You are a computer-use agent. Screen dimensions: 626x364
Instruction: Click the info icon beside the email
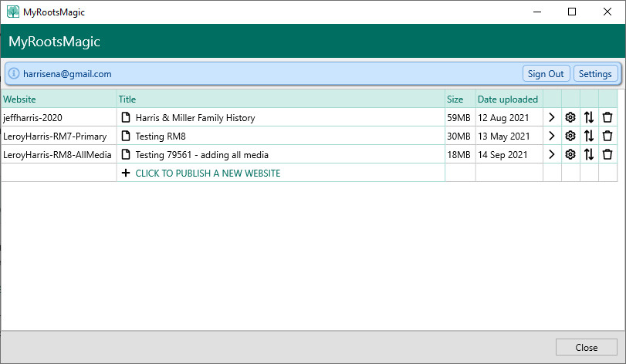(14, 74)
